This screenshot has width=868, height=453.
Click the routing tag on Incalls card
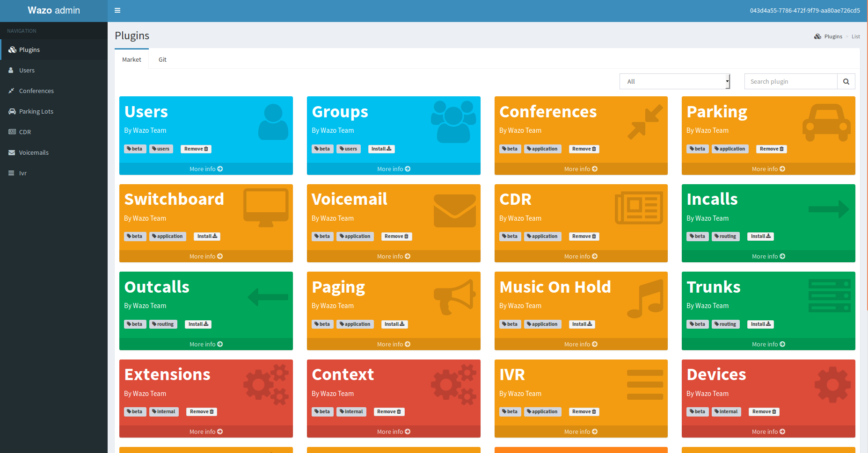725,236
